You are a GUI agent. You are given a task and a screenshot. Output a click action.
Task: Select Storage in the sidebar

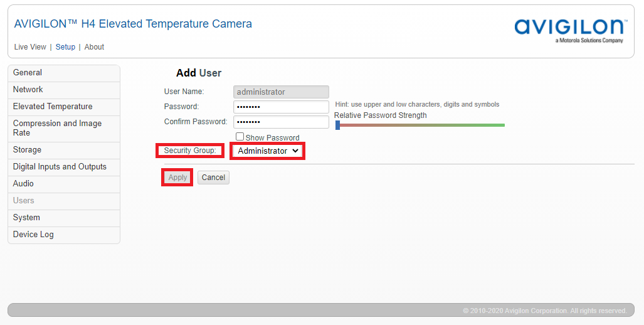(x=27, y=150)
